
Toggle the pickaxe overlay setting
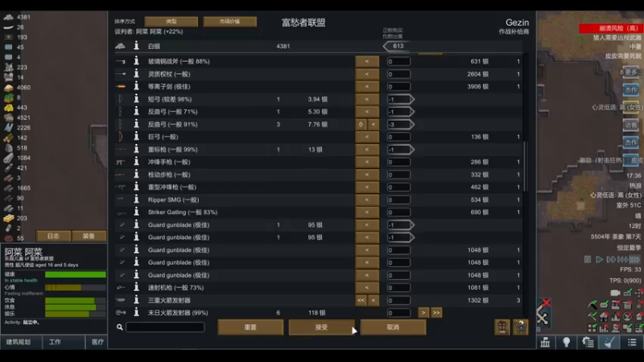pos(592,305)
